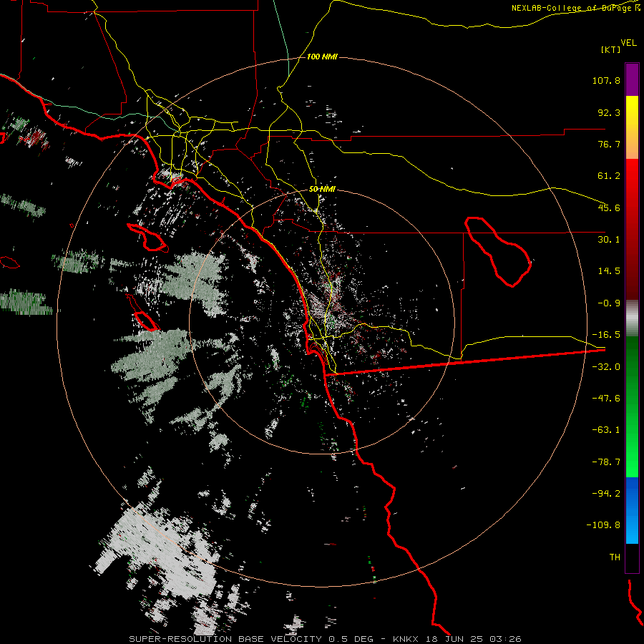Viewport: 644px width, 644px height.
Task: Click the TH label on the legend
Action: (615, 557)
